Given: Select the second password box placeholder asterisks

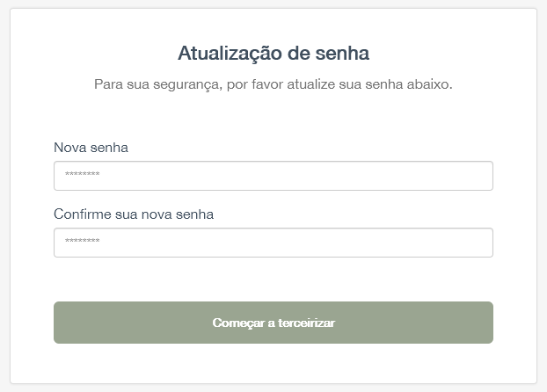Looking at the screenshot, I should (82, 243).
